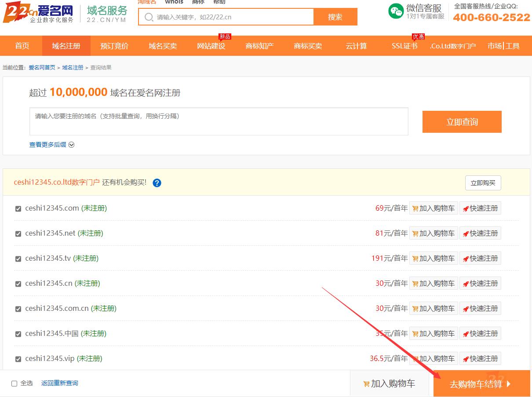The height and width of the screenshot is (397, 532).
Task: Open the SSL证书 nav item
Action: [x=404, y=46]
